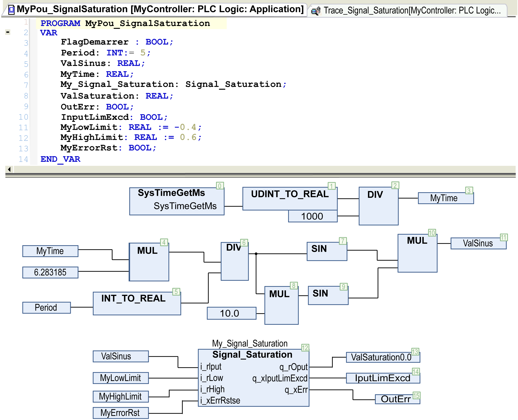Select the execution order marker 0 on SysTimeGetMs
518x420 pixels.
pos(220,186)
